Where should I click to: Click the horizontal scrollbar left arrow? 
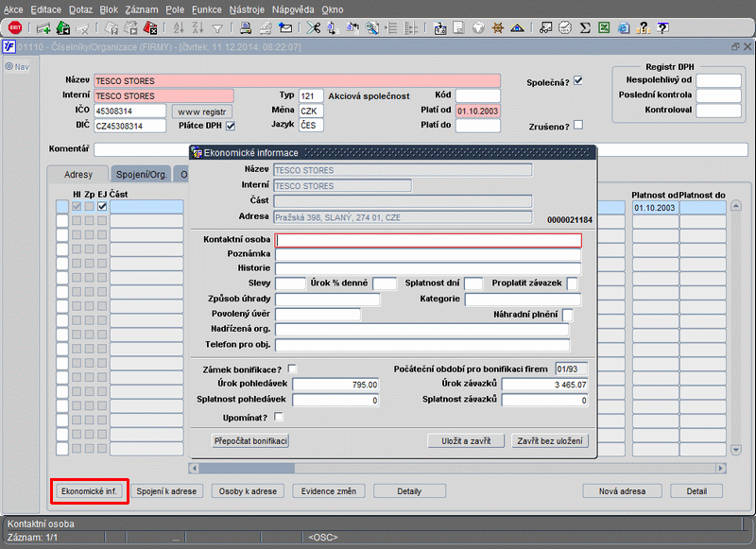point(194,468)
